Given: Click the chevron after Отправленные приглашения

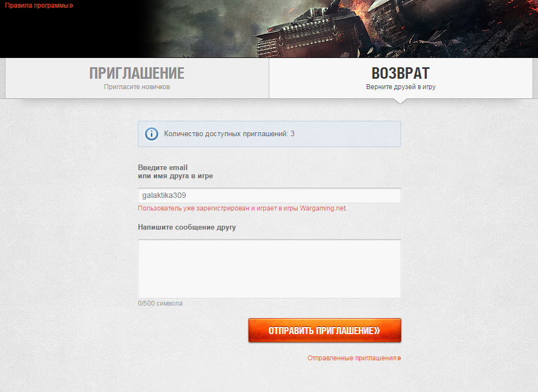Looking at the screenshot, I should click(x=399, y=358).
